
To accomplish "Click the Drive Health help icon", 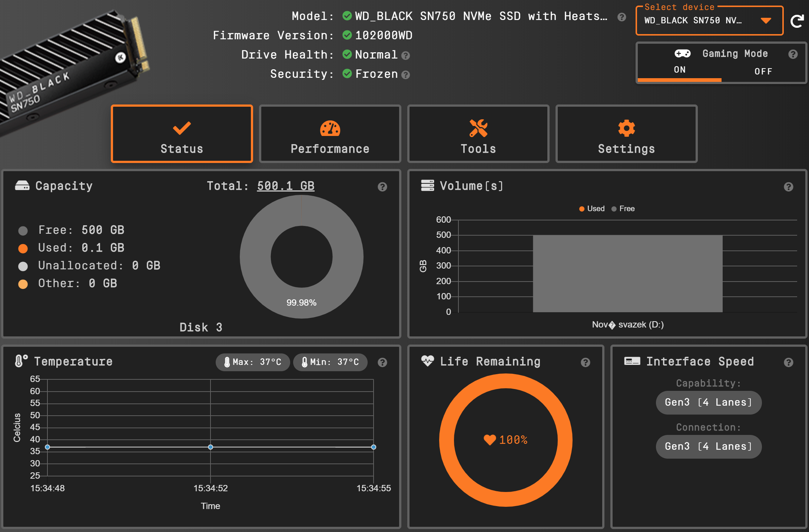I will point(406,56).
